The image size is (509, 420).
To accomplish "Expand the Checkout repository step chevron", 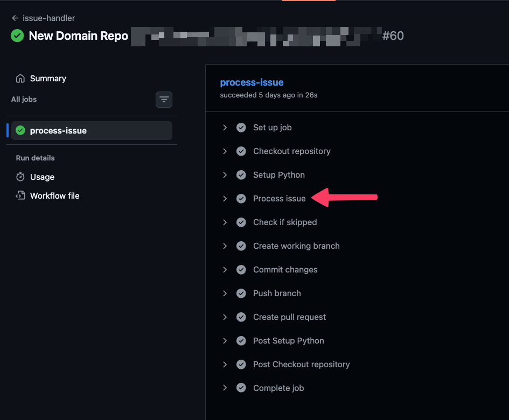I will click(x=225, y=151).
